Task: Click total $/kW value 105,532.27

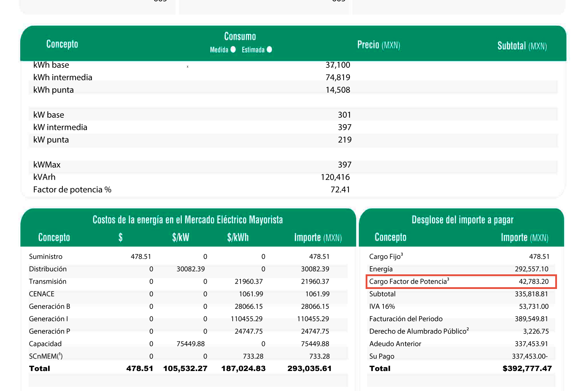Action: pos(185,369)
